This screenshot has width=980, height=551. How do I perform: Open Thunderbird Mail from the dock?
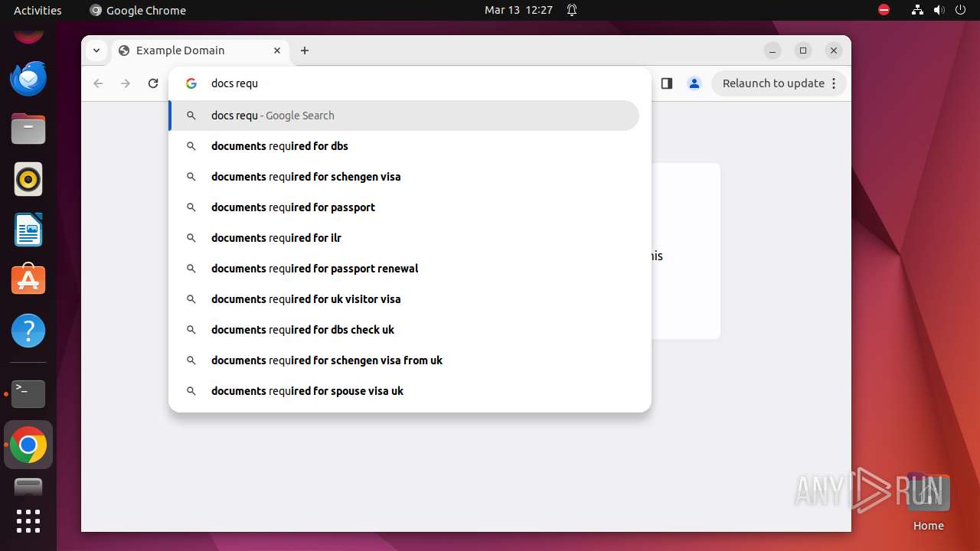click(28, 78)
